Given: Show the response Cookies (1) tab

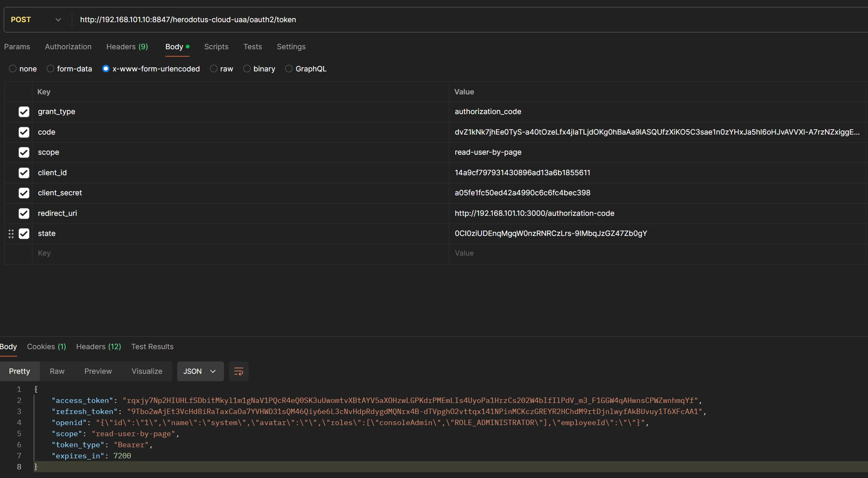Looking at the screenshot, I should pyautogui.click(x=46, y=347).
